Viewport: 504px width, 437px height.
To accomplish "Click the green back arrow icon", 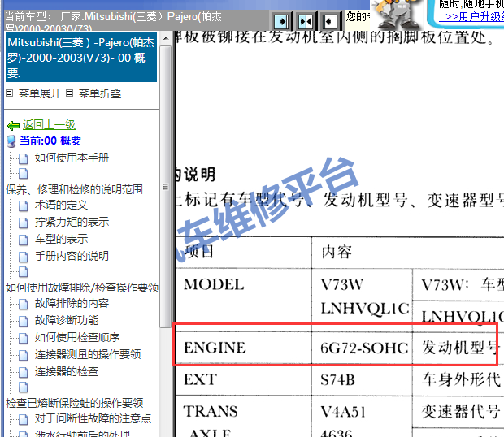I will tap(14, 126).
